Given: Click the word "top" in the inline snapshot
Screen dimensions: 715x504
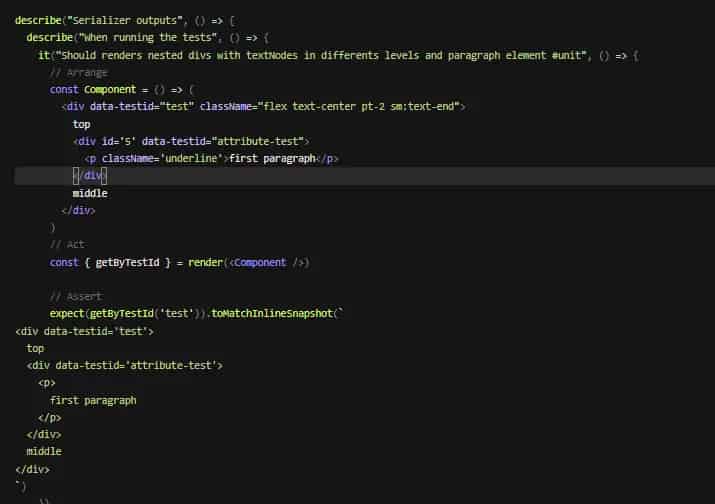Looking at the screenshot, I should click(35, 348).
